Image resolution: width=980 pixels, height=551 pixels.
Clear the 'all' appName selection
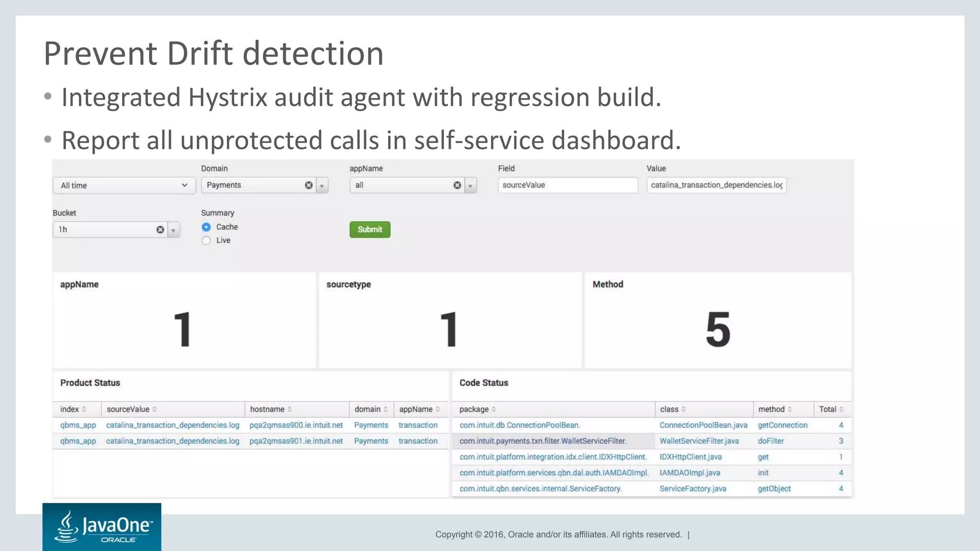click(457, 185)
